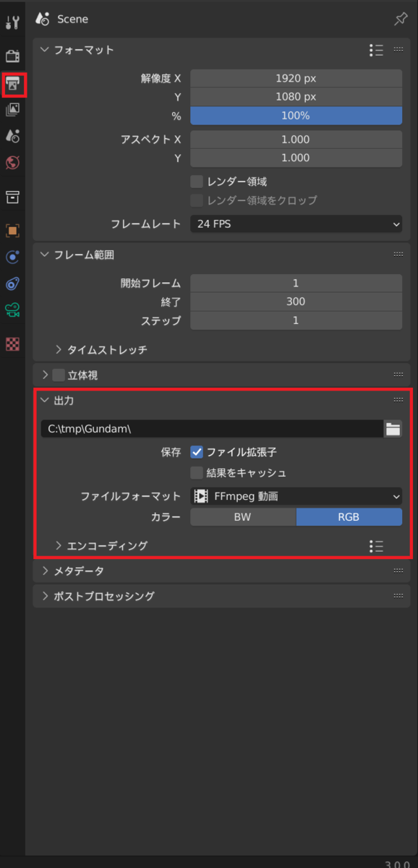
Task: Open the View Layer properties tab
Action: [x=12, y=110]
